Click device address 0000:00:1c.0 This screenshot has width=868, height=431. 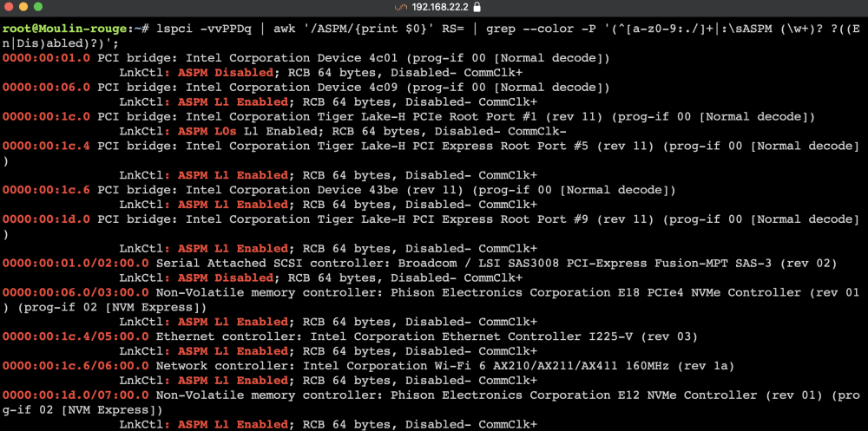pyautogui.click(x=46, y=117)
